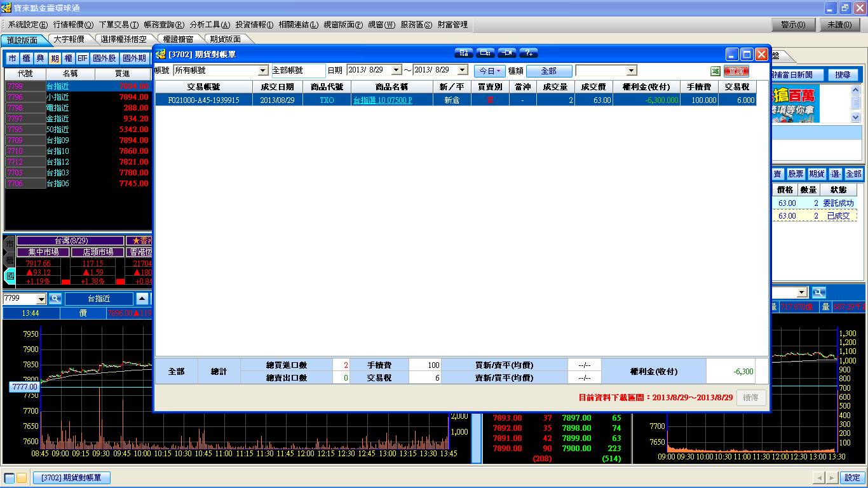Open the 台指選 10 07500 P product link
The height and width of the screenshot is (488, 868).
383,100
